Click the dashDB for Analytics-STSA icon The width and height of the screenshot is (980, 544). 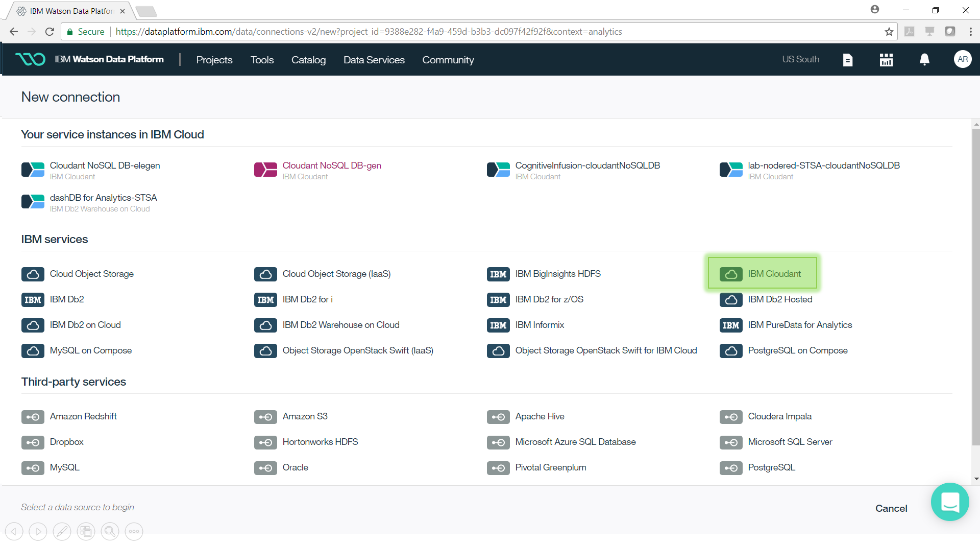33,202
